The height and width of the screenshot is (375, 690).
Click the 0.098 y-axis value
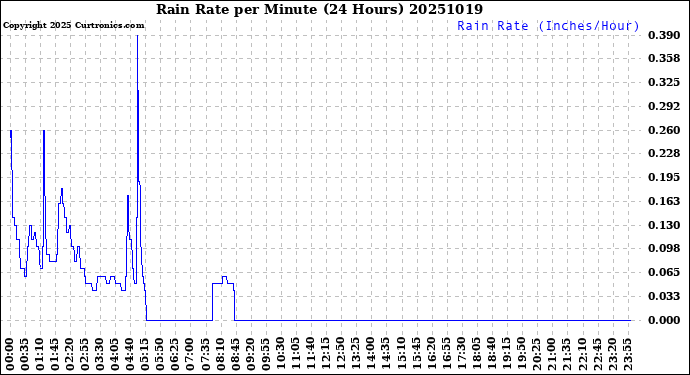coord(664,248)
